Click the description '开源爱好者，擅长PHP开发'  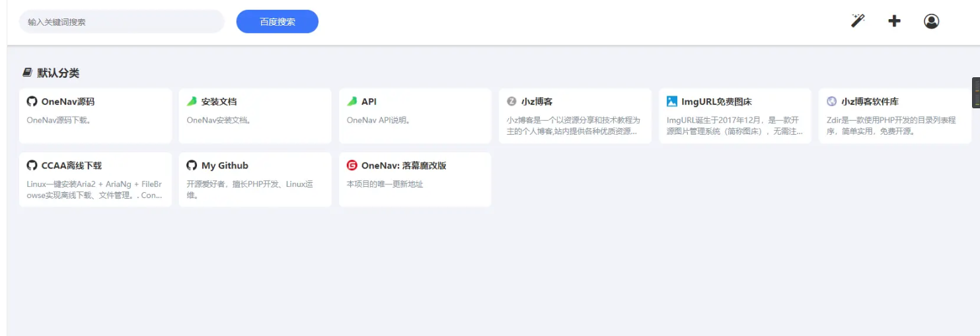point(250,189)
